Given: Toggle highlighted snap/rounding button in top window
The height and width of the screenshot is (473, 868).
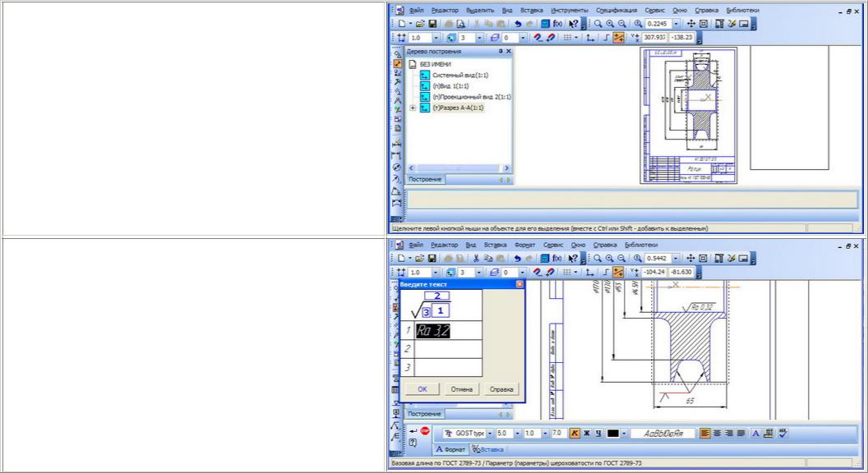Looking at the screenshot, I should pyautogui.click(x=618, y=38).
